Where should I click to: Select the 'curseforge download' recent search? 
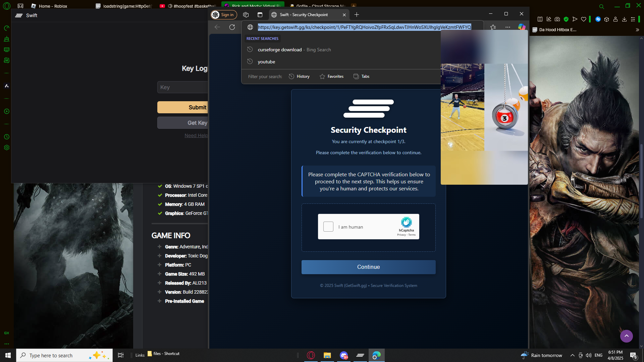coord(280,50)
